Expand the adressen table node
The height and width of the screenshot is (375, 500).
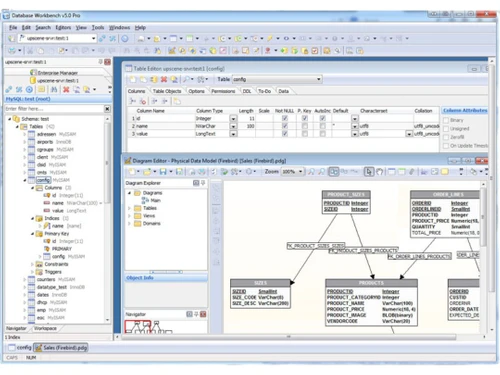[x=24, y=134]
